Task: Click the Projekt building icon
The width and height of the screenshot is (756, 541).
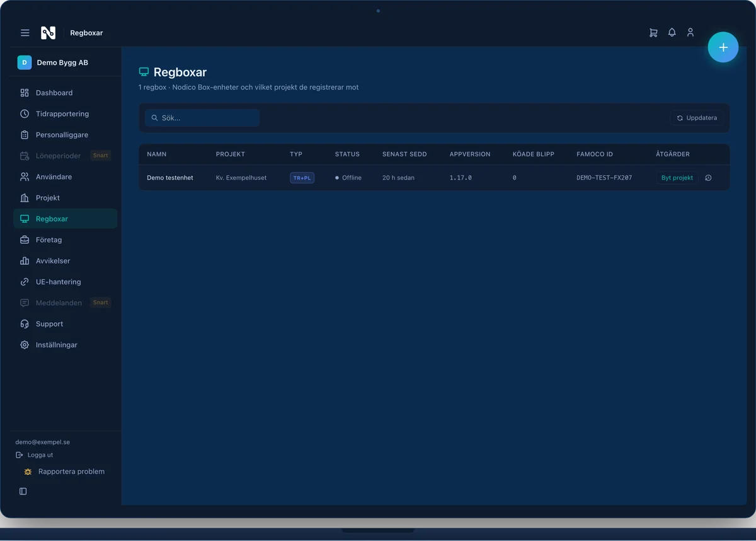Action: 25,198
